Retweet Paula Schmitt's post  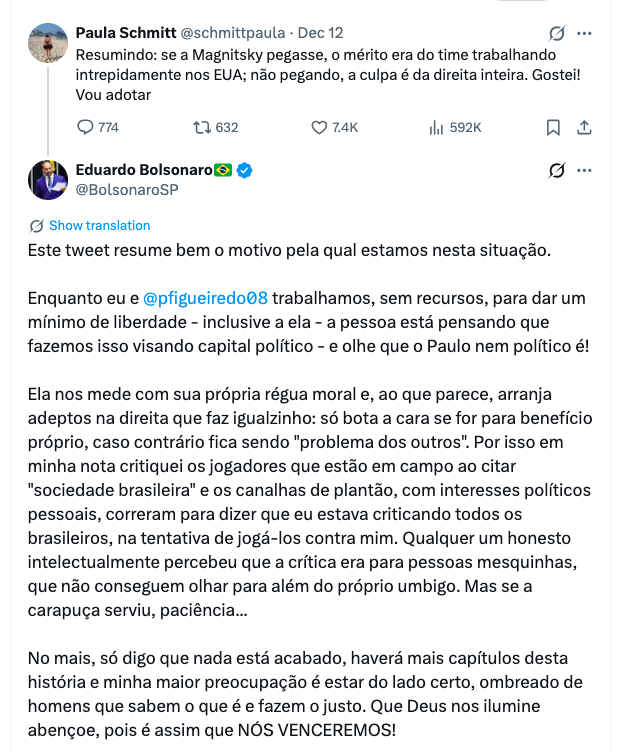[x=202, y=127]
